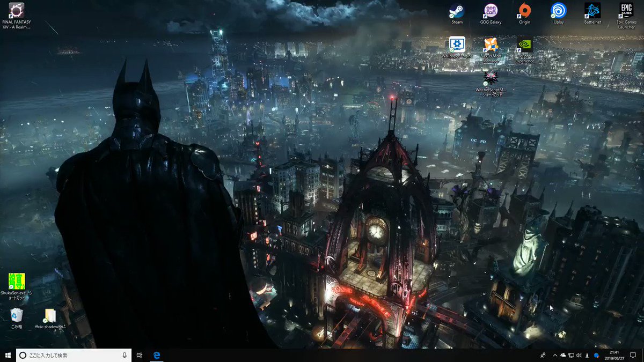Open the network status tray icon
Screen dimensions: 644x362
tap(571, 355)
